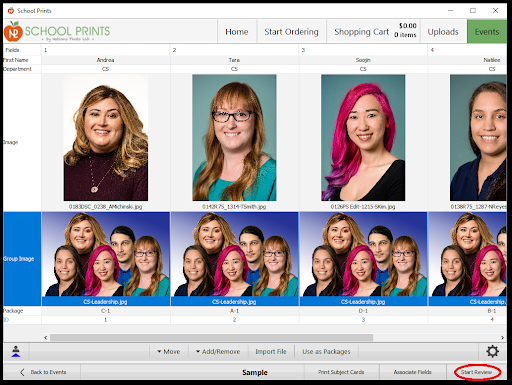Click file name 0183DSC_0238_AMichinski.jpg
The image size is (512, 385).
tap(106, 207)
